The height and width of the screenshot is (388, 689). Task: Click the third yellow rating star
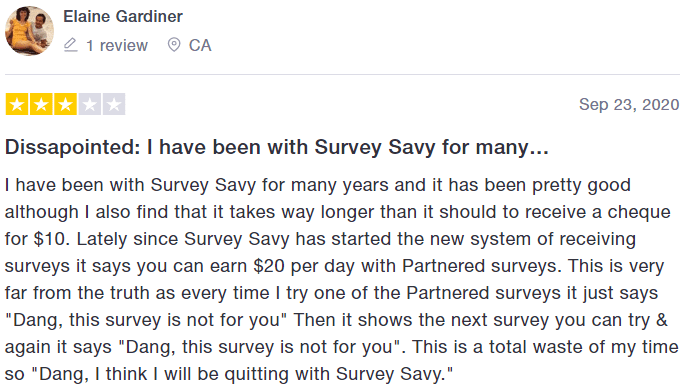coord(65,104)
